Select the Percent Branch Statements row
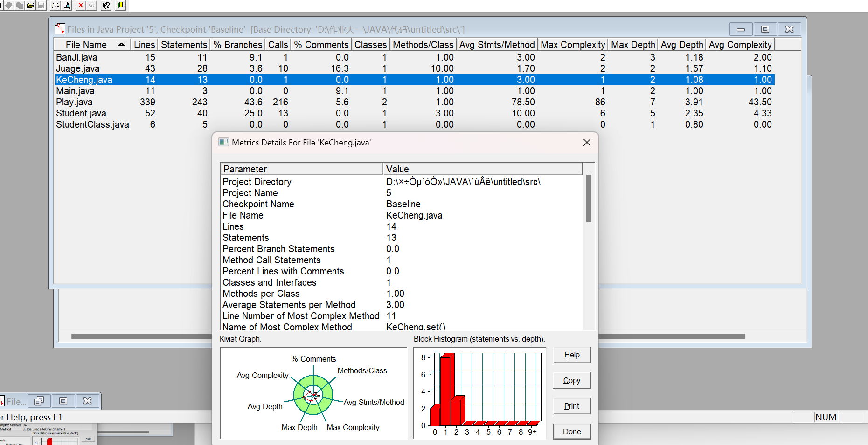 [402, 249]
